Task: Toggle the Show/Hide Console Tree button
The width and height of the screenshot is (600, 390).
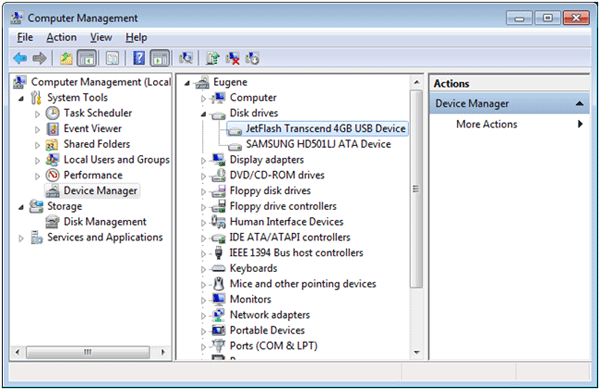Action: [86, 58]
